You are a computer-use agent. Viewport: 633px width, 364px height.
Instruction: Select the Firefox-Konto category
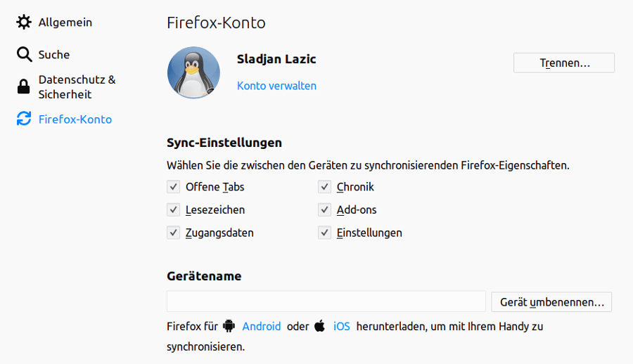pos(75,119)
